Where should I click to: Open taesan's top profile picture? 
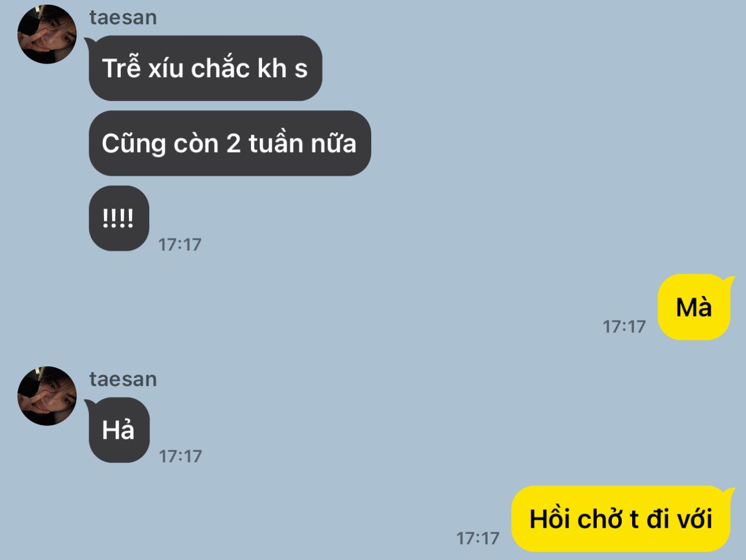[x=47, y=34]
